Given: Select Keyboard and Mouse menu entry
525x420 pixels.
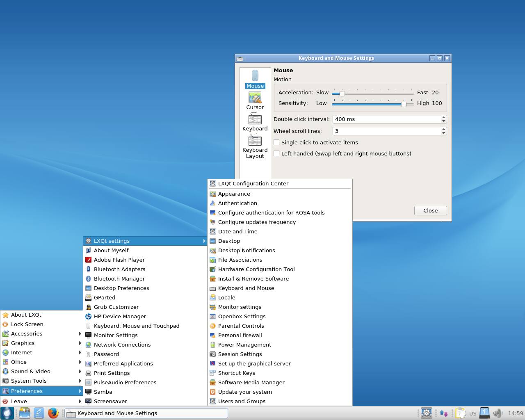Looking at the screenshot, I should pyautogui.click(x=280, y=288).
